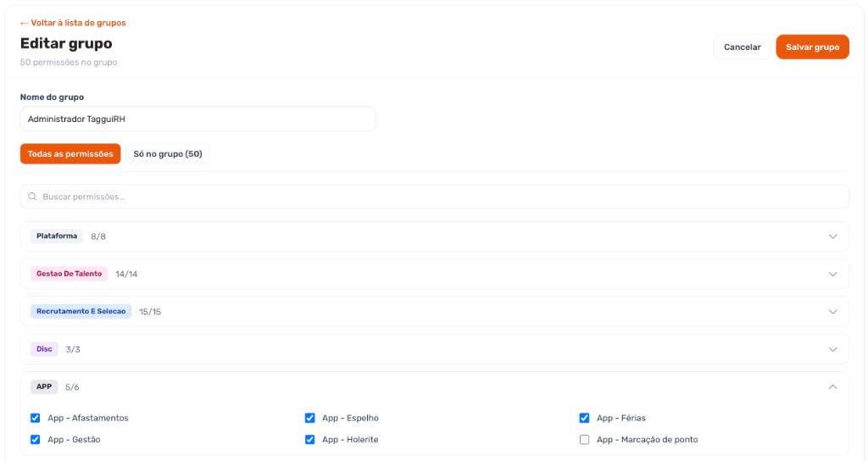The image size is (868, 461).
Task: Expand the Disc section chevron
Action: coord(832,349)
